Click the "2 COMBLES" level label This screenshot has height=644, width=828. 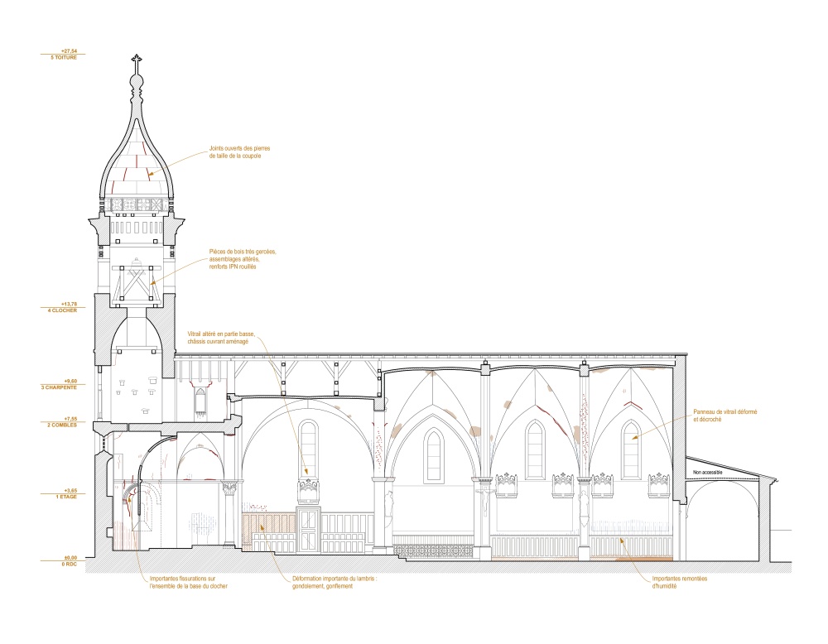[x=62, y=425]
